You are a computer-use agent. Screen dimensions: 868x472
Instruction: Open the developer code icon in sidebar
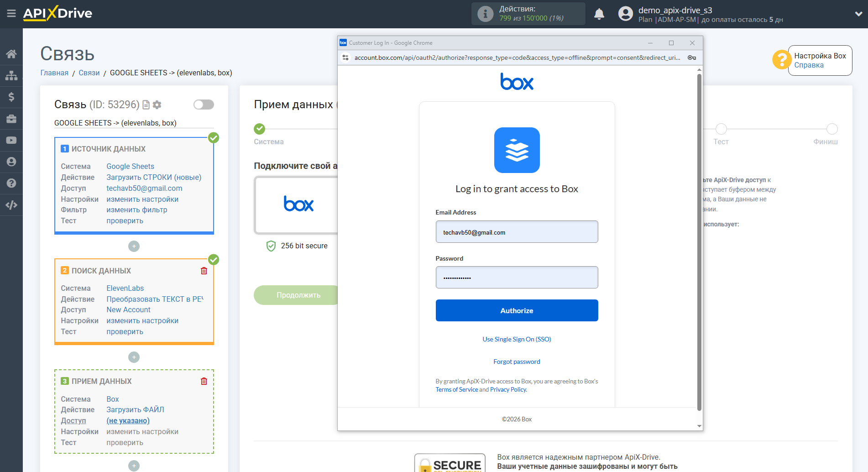coord(11,205)
